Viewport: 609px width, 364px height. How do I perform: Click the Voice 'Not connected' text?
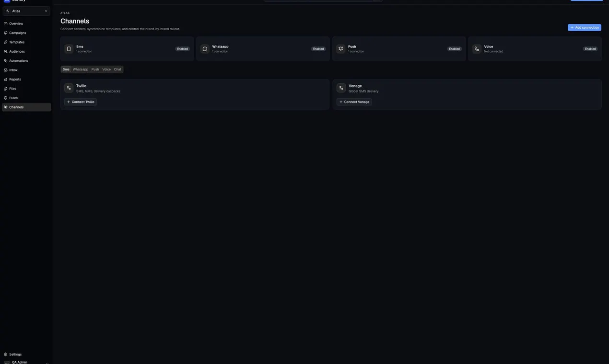pos(493,51)
